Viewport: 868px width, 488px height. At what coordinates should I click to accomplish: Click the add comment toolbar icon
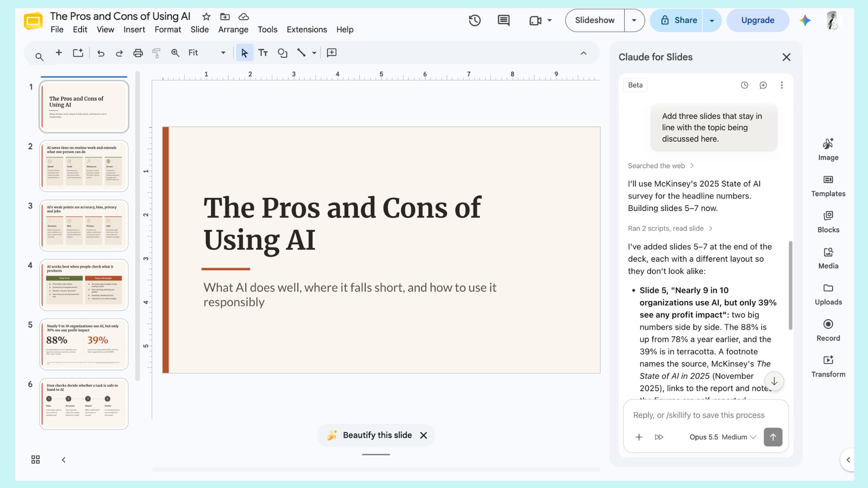tap(331, 53)
